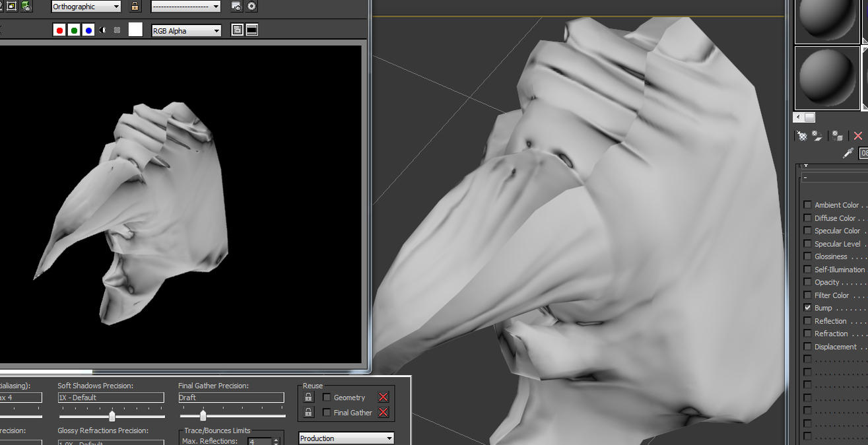Select the top material sphere thumbnail

pos(826,20)
